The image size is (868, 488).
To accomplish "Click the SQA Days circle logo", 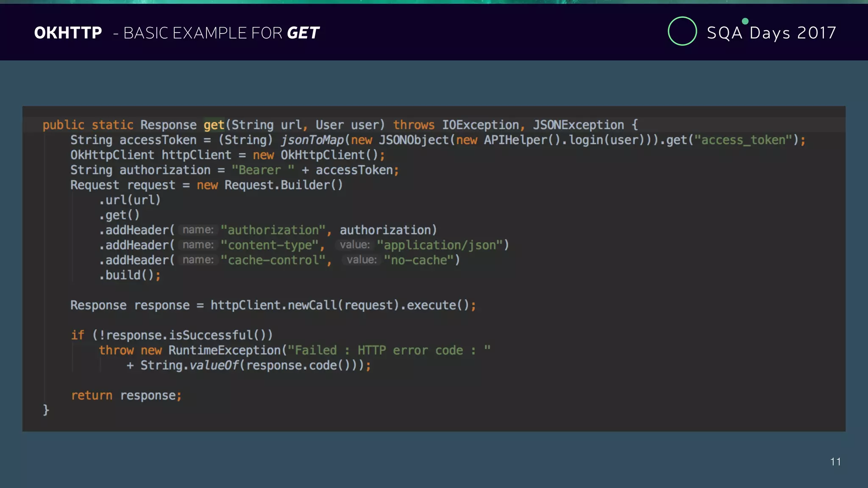I will pyautogui.click(x=682, y=31).
